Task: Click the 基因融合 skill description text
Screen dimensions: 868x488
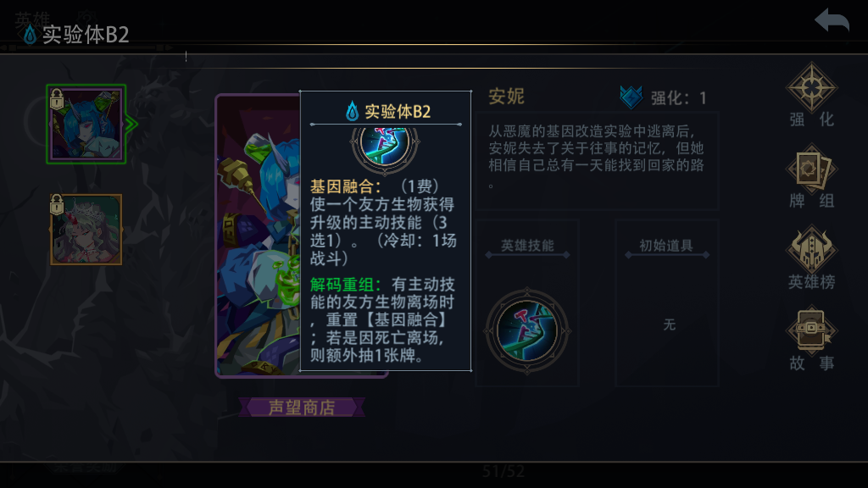Action: pos(383,222)
